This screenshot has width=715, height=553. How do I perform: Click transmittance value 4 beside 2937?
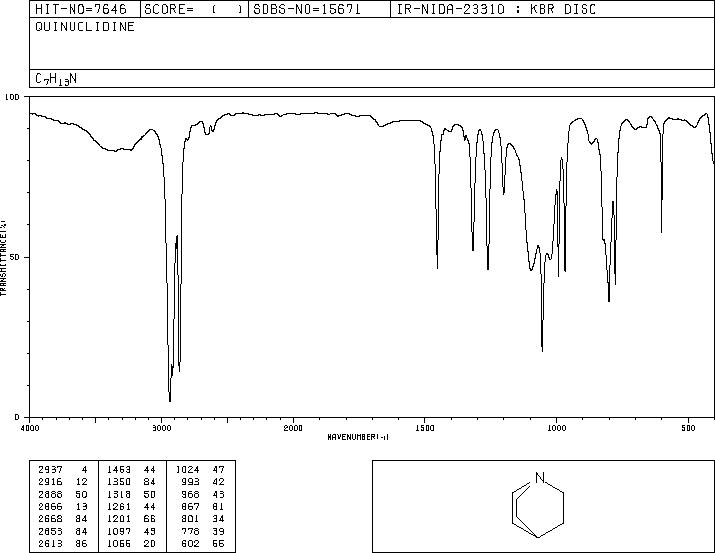pos(84,469)
